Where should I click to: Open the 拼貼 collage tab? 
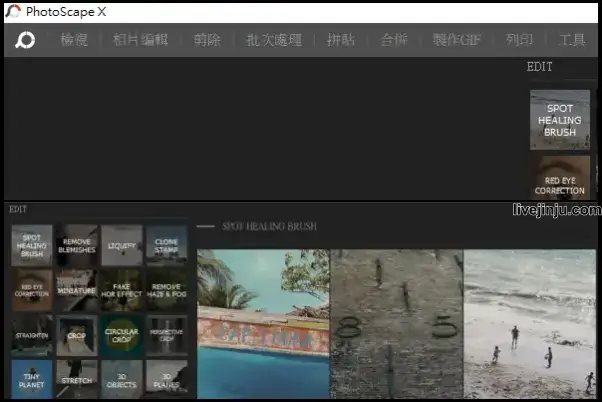tap(341, 40)
